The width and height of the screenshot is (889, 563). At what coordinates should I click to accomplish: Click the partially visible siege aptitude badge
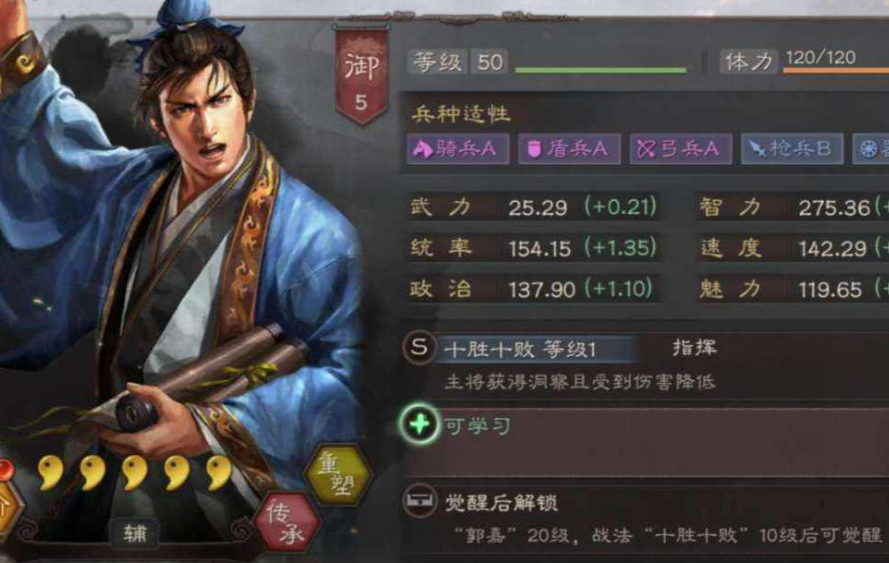point(871,149)
